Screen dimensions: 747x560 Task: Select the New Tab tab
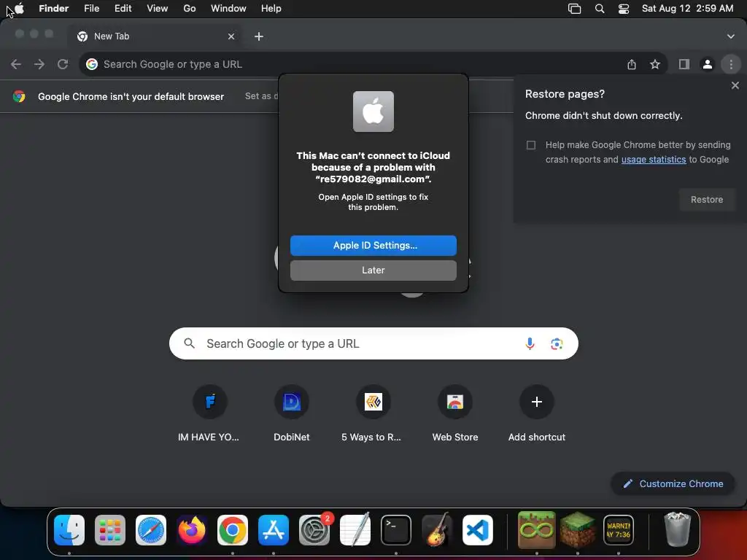[155, 36]
